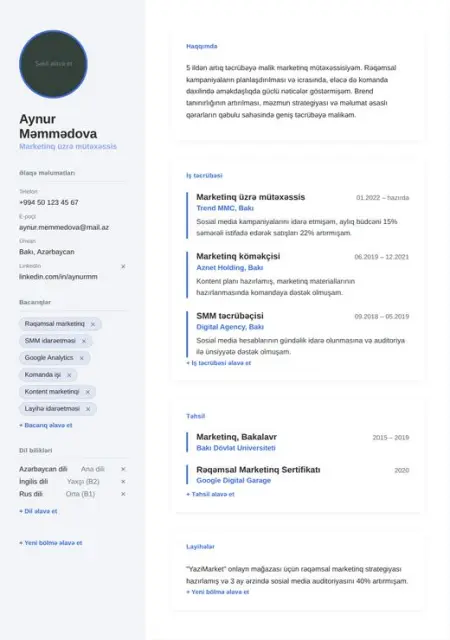This screenshot has height=640, width=450.
Task: Click the Marketinq köməkçisi job title
Action: click(238, 256)
